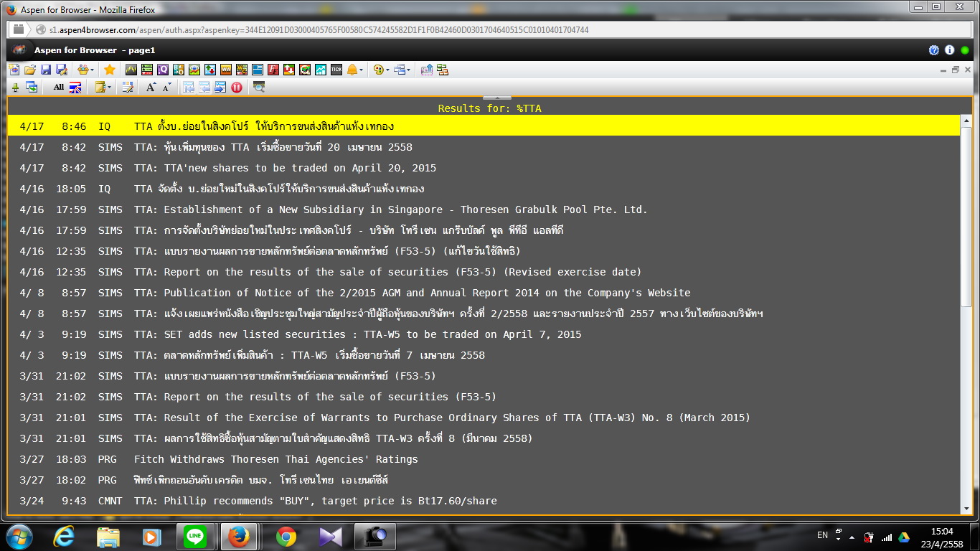Open 'SET adds new listed securities : TTA-W5' headline
Viewport: 980px width, 551px height.
[x=484, y=334]
